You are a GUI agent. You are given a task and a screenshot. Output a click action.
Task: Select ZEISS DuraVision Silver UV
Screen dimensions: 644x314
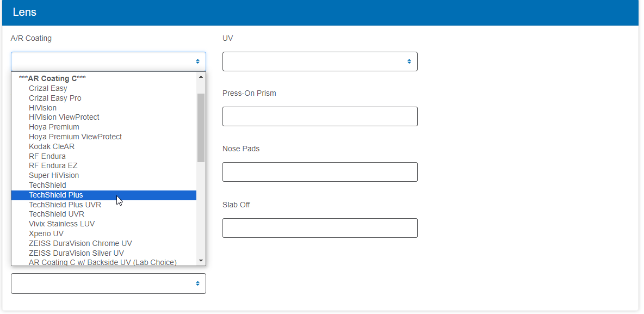(103, 253)
